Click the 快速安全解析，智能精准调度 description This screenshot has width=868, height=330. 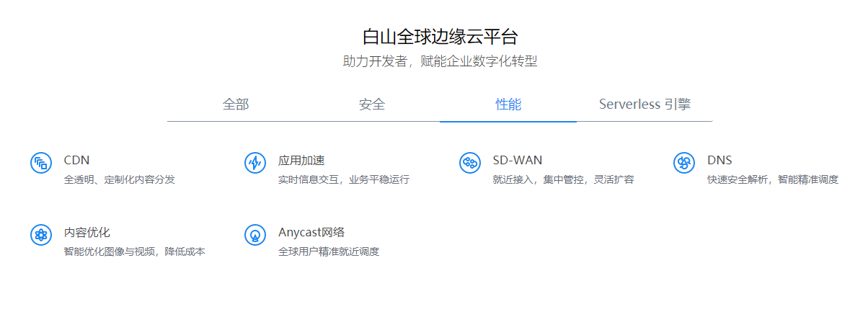pos(773,179)
